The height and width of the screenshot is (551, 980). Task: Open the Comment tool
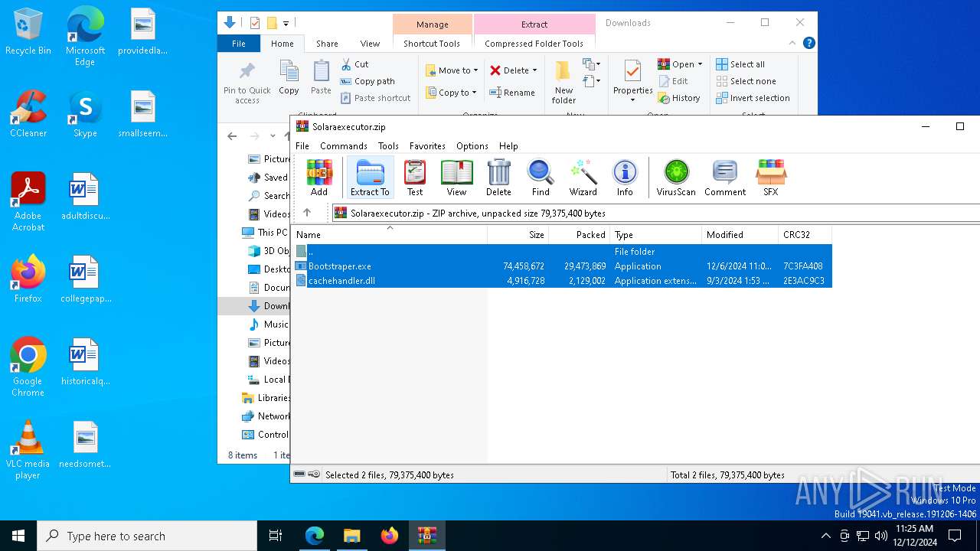tap(725, 178)
